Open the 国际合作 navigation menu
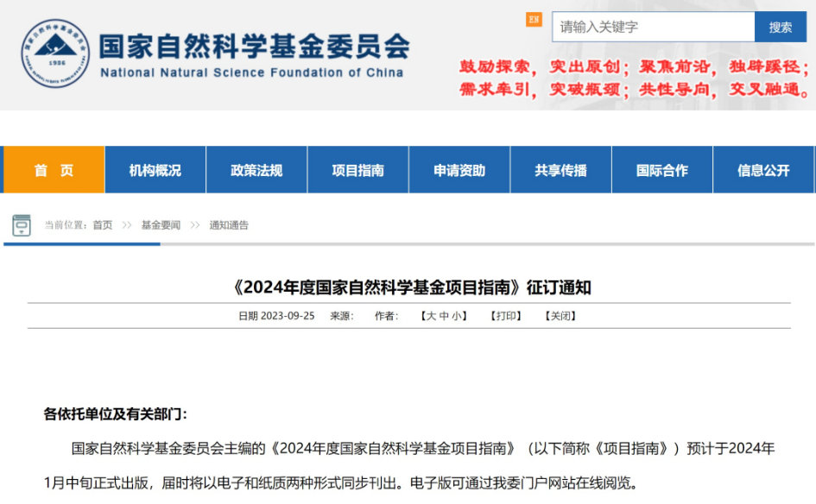This screenshot has height=504, width=816. [x=662, y=170]
